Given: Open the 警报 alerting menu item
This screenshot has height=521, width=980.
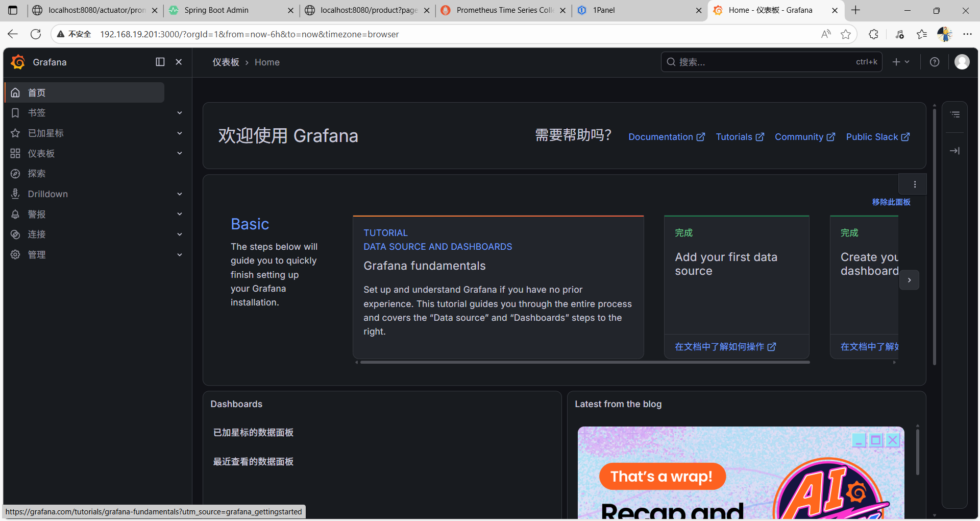Looking at the screenshot, I should click(37, 214).
